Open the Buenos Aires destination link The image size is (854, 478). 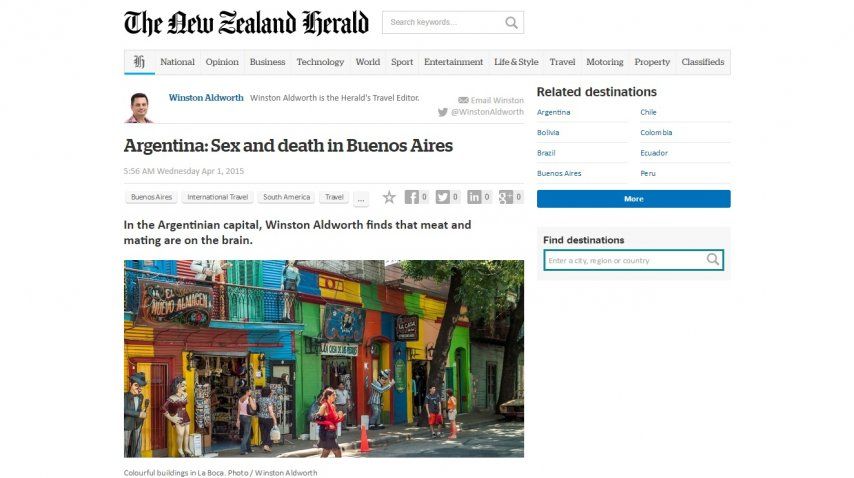click(559, 173)
